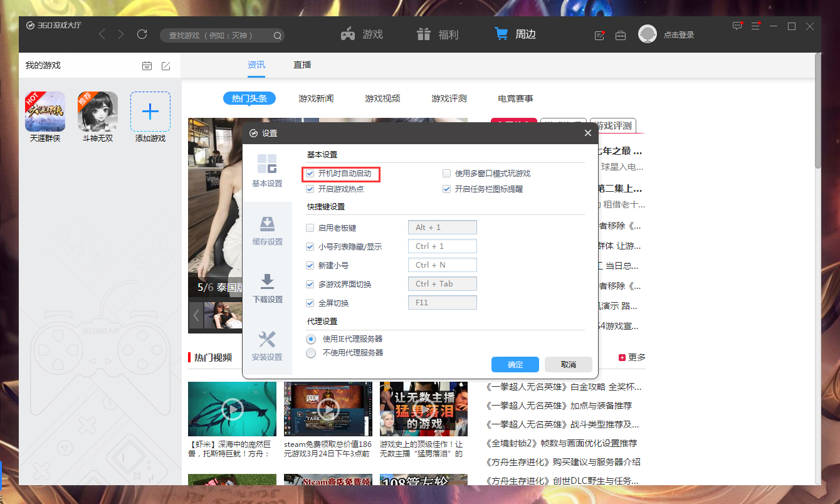Open the hamburger menu in the title bar
The height and width of the screenshot is (504, 840).
coord(755,26)
